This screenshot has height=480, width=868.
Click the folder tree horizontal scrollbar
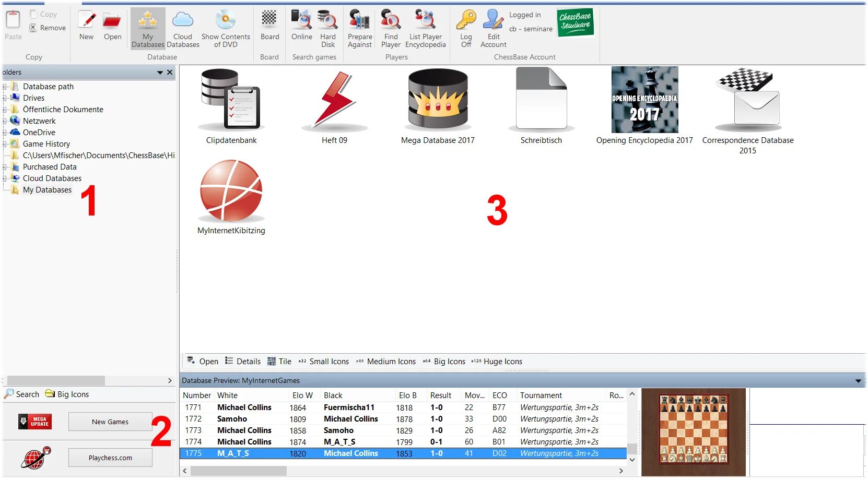[56, 381]
